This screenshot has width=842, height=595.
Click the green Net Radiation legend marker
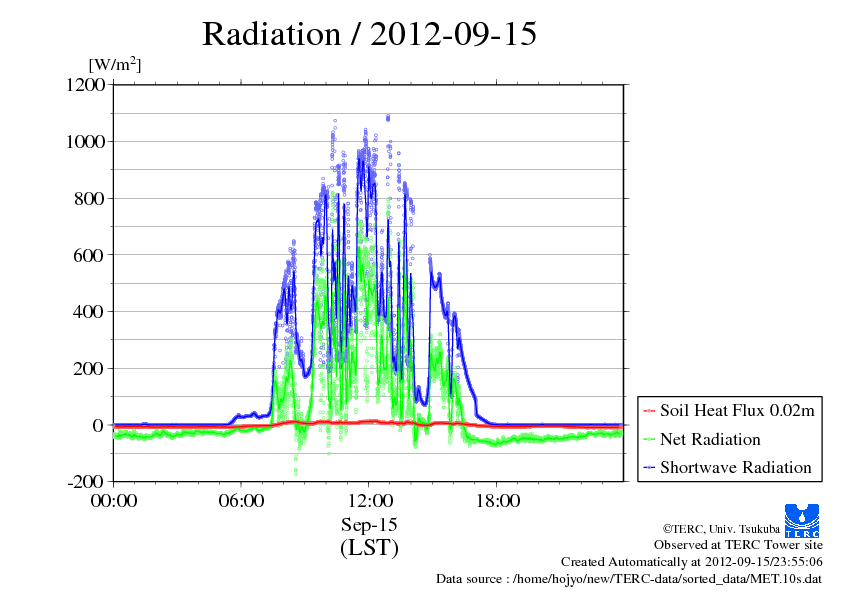pyautogui.click(x=649, y=440)
